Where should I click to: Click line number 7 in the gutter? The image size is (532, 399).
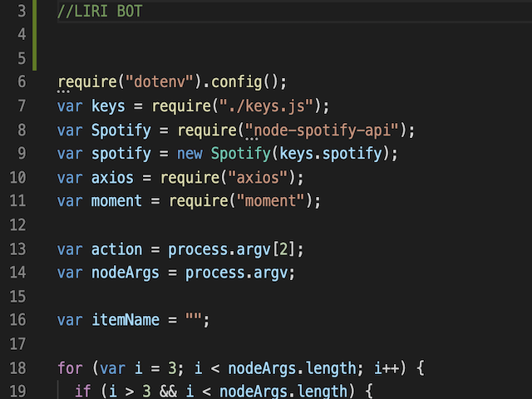21,106
